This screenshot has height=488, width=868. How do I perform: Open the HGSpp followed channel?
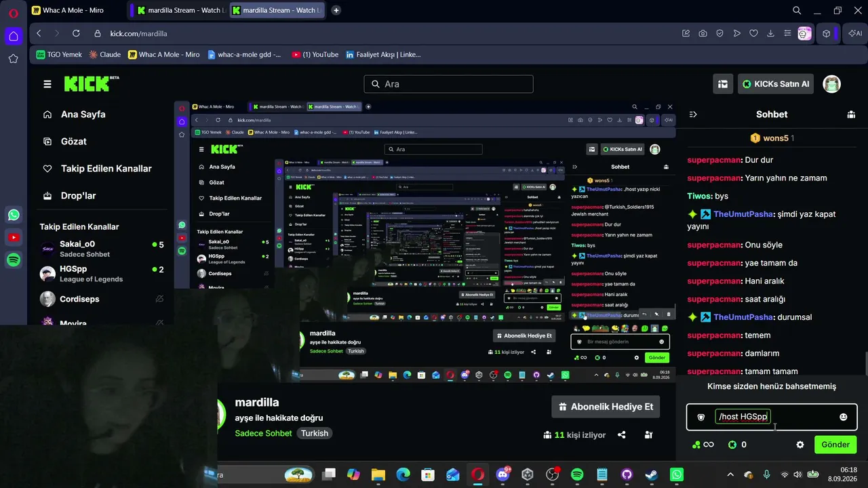point(102,274)
